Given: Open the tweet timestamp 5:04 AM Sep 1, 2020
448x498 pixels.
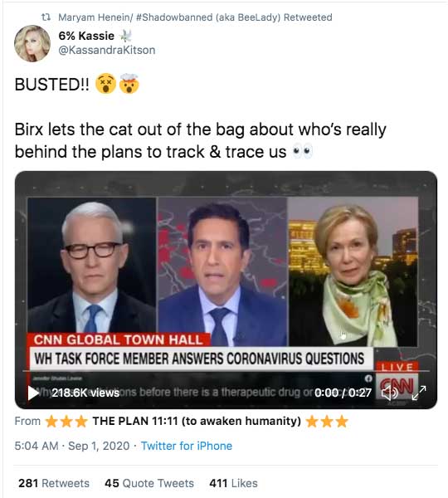Looking at the screenshot, I should pyautogui.click(x=72, y=446).
